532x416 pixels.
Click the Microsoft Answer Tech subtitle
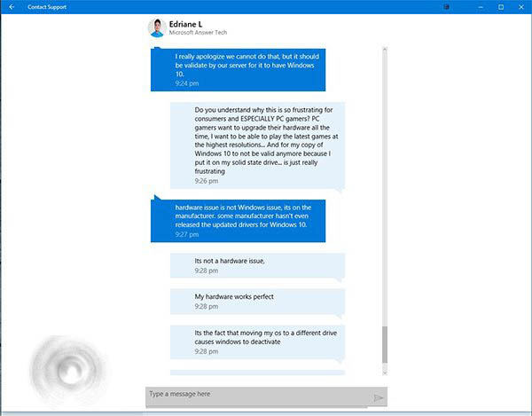(x=198, y=33)
